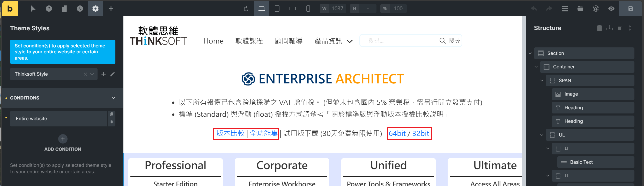Click the 搜尋 search button with magnifier
This screenshot has width=644, height=186.
tap(450, 41)
